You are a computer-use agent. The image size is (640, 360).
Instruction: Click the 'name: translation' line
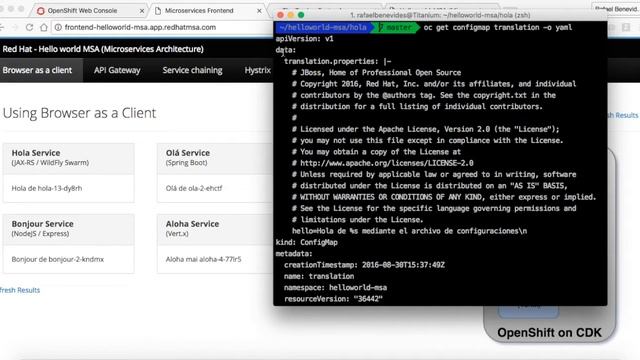(x=319, y=276)
